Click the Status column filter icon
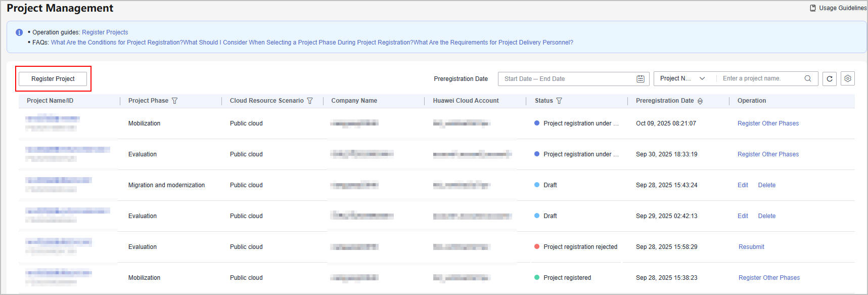The width and height of the screenshot is (868, 295). pos(559,101)
